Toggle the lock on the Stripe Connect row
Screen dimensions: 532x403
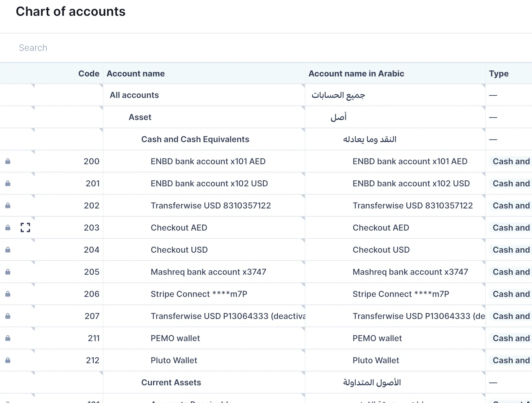coord(7,294)
